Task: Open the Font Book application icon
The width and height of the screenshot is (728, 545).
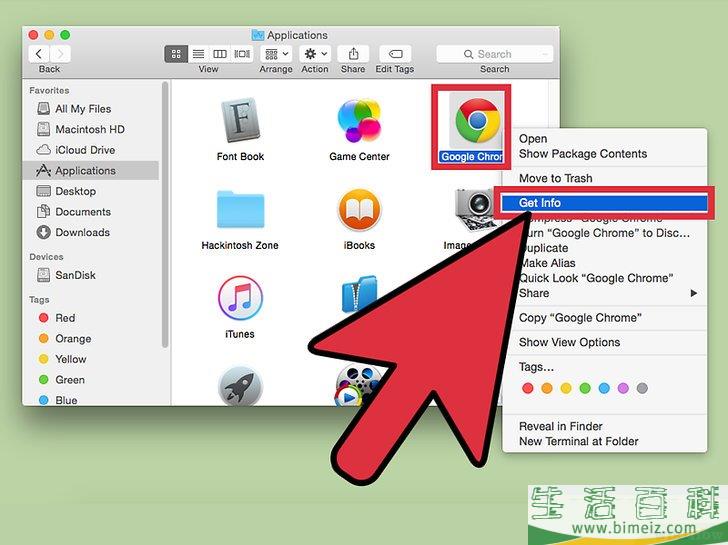Action: [x=240, y=121]
